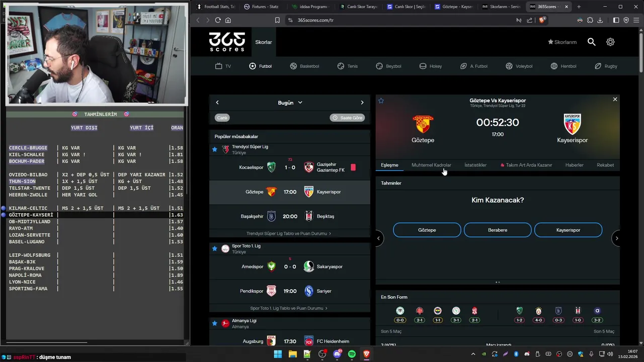Open the Başakşehir vs Beşiktaş match row
Screen dimensions: 644x362
pyautogui.click(x=290, y=217)
